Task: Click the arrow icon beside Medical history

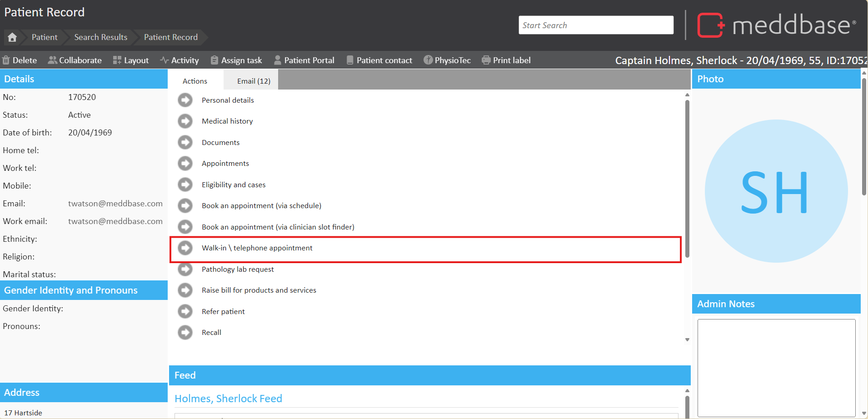Action: [185, 121]
